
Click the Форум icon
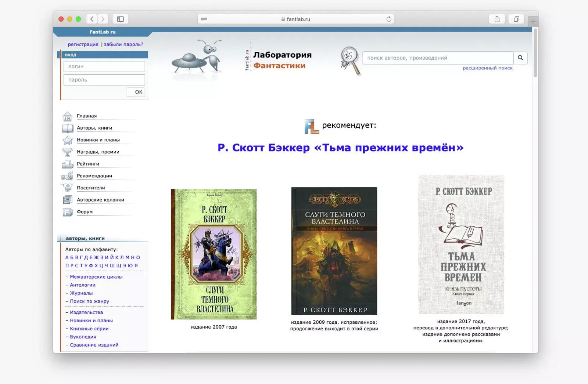point(67,212)
